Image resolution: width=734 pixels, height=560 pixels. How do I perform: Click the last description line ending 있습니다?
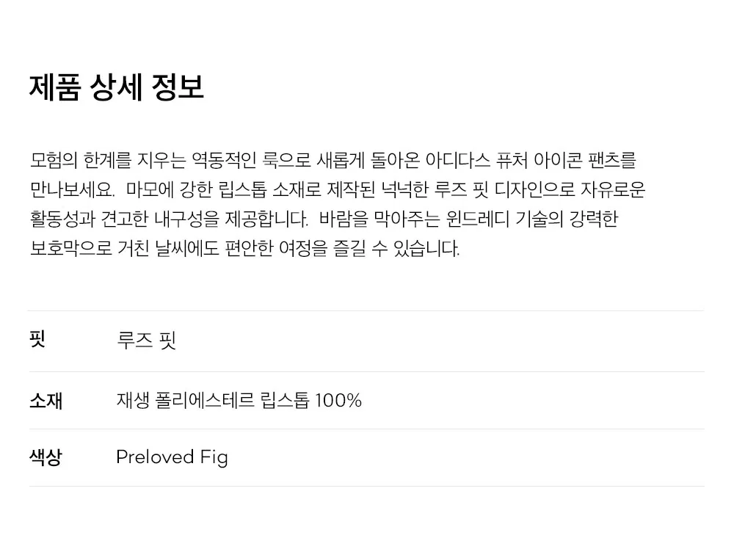(x=245, y=248)
